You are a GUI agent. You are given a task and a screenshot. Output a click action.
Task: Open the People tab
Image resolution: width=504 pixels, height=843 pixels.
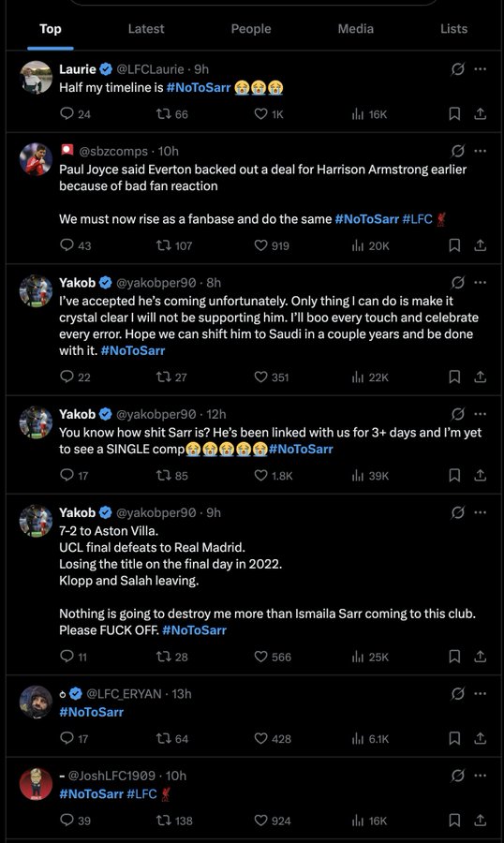coord(251,29)
